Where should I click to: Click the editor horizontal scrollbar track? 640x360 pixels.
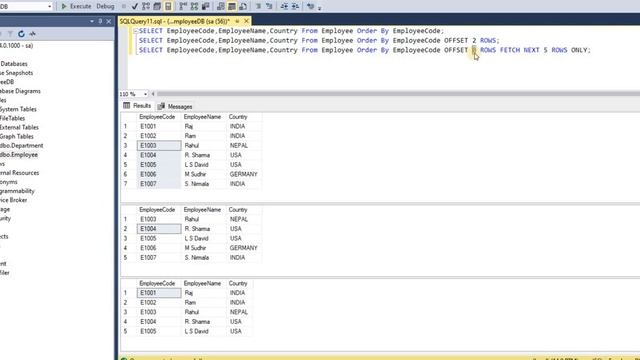[x=398, y=94]
